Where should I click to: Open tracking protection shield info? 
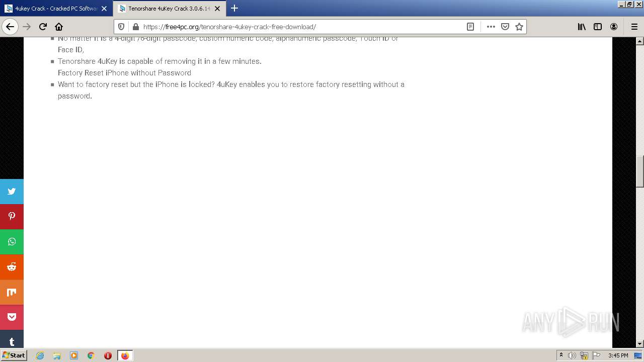click(121, 27)
